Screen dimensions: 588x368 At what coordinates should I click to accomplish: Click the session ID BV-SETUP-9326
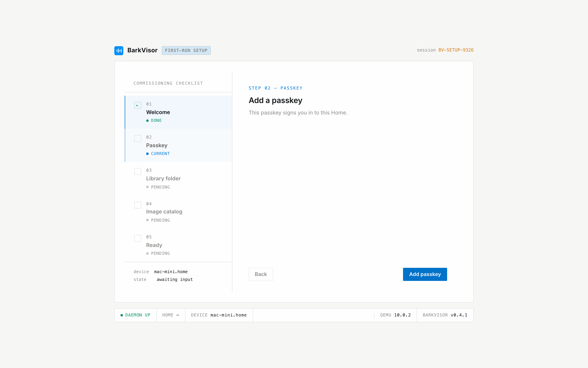[x=456, y=50]
